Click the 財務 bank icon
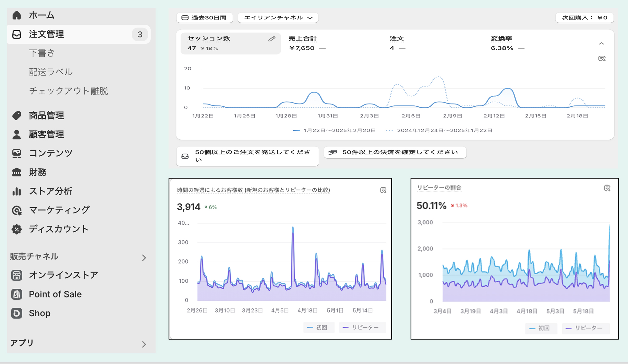The image size is (628, 364). [x=17, y=172]
